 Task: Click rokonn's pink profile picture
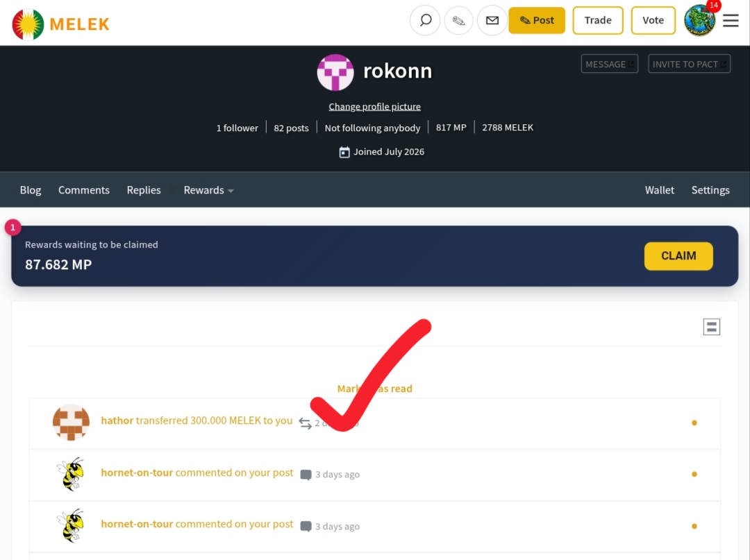(335, 72)
